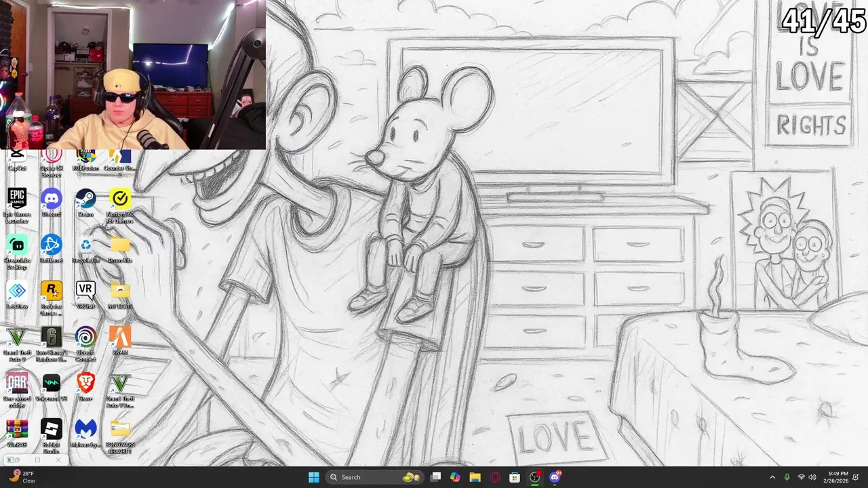The image size is (868, 488).
Task: Select the VRChat desktop shortcut
Action: tap(85, 295)
